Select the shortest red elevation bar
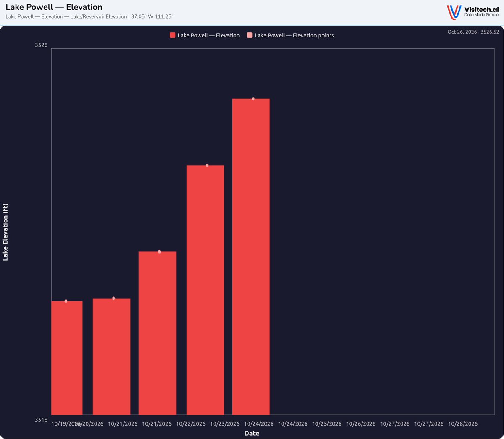 (x=67, y=358)
